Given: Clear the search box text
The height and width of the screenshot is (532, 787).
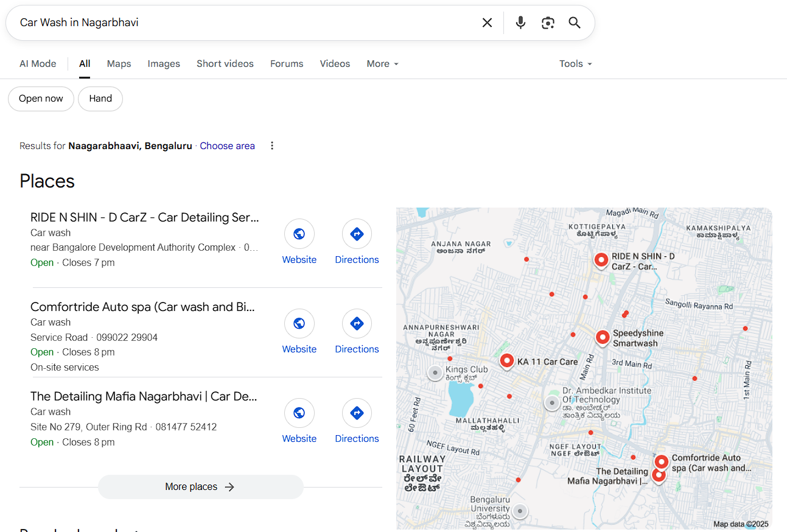Looking at the screenshot, I should (x=487, y=23).
